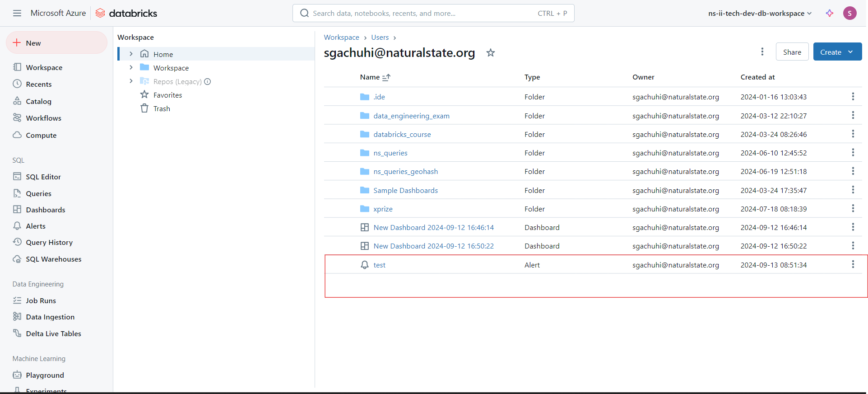The height and width of the screenshot is (394, 868).
Task: Open Compute in the sidebar
Action: (x=41, y=135)
